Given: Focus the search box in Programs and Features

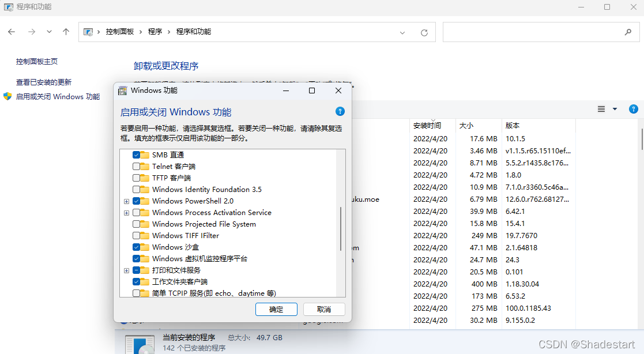Looking at the screenshot, I should 541,32.
